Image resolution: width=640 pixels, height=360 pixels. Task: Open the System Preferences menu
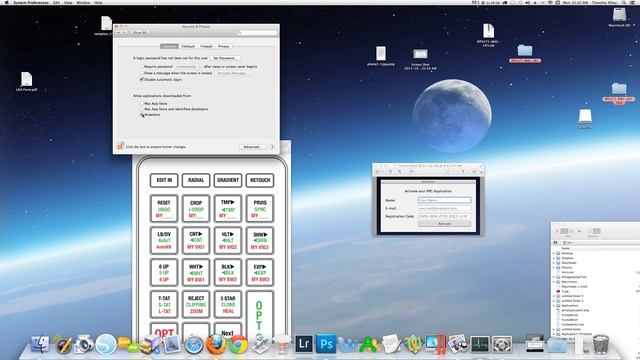coord(31,2)
